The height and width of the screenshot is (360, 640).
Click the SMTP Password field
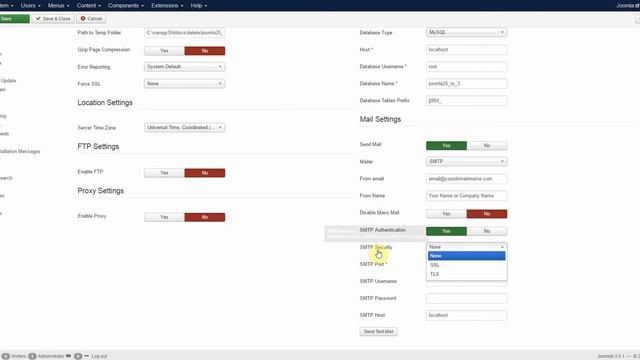click(x=467, y=298)
